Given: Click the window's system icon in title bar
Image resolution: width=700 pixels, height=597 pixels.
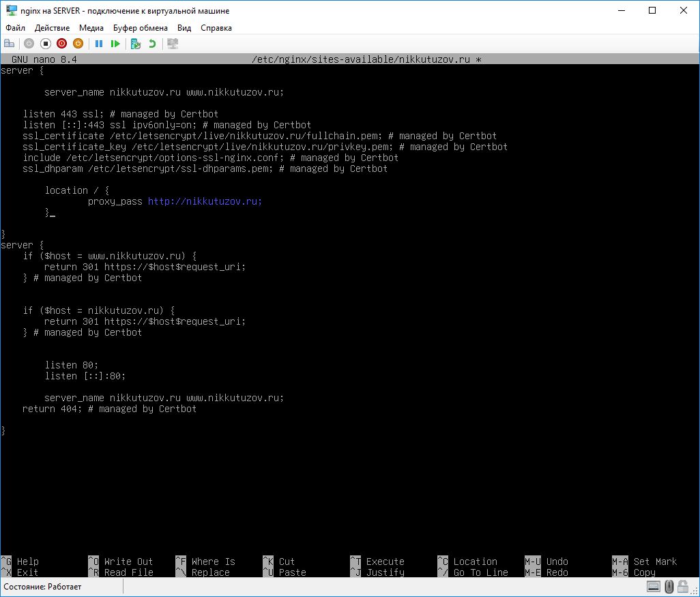Looking at the screenshot, I should pos(12,11).
